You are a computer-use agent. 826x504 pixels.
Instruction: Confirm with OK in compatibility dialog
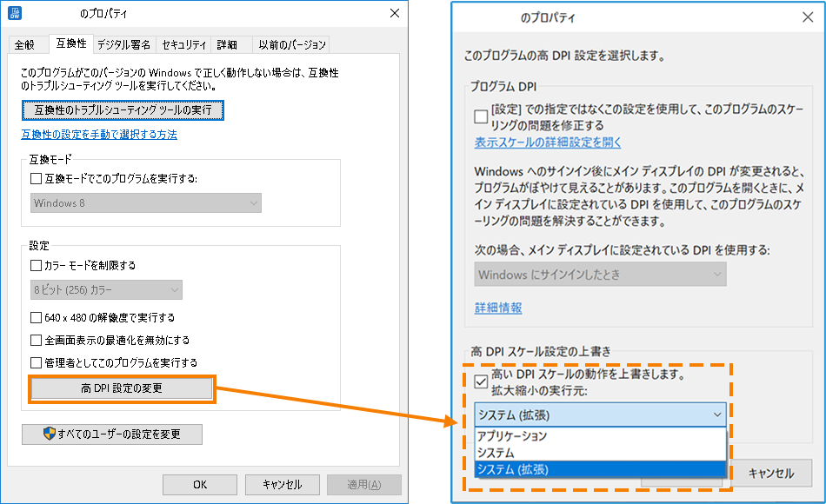point(200,485)
